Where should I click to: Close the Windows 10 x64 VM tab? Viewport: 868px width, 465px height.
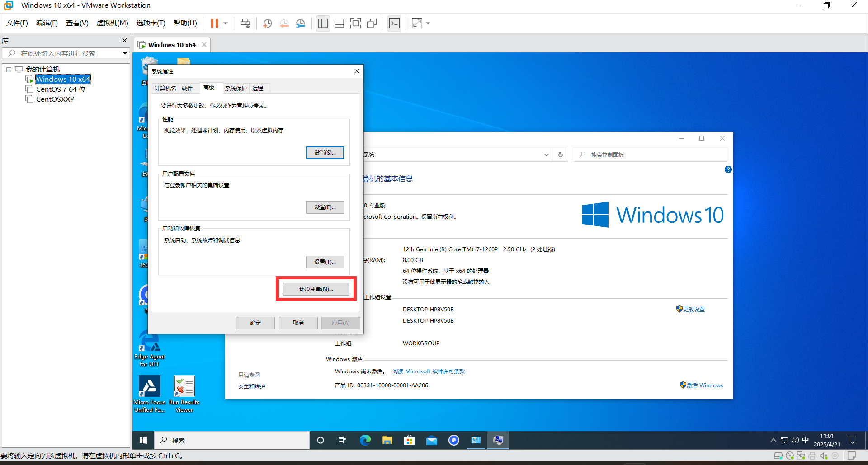pos(204,45)
